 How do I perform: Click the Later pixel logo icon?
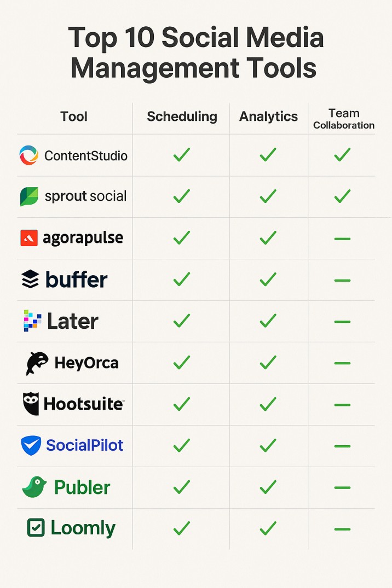click(x=32, y=321)
